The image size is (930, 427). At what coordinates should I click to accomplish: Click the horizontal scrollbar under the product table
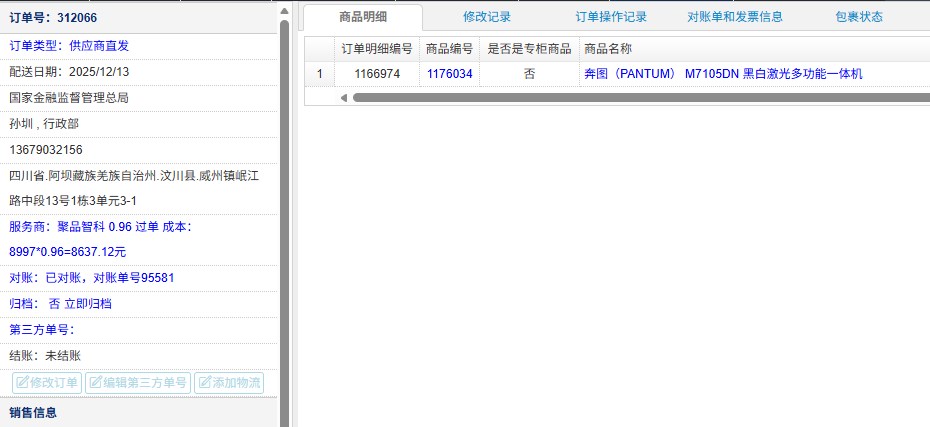[640, 98]
